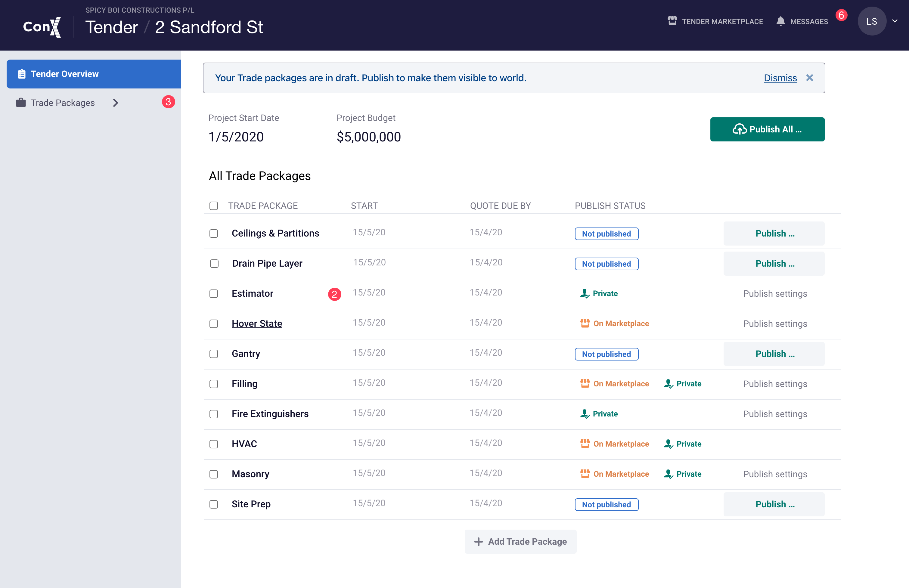Click the Estimator Private person icon
The height and width of the screenshot is (588, 909).
pyautogui.click(x=585, y=293)
